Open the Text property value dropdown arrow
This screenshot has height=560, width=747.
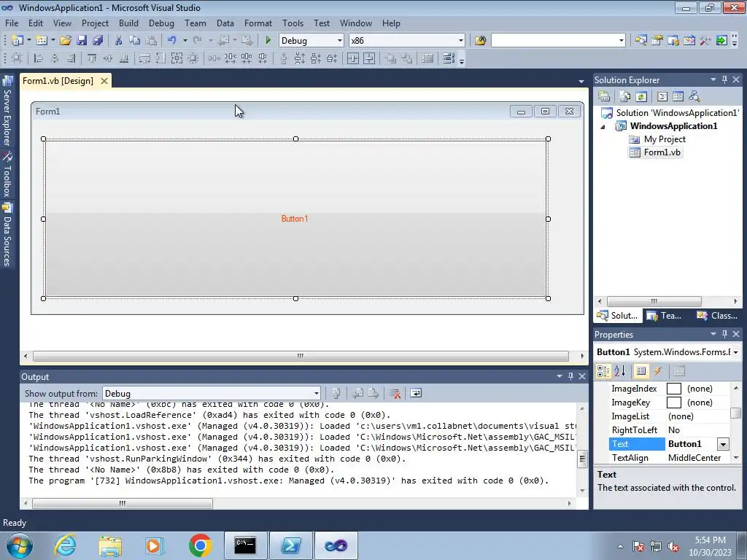click(x=723, y=444)
